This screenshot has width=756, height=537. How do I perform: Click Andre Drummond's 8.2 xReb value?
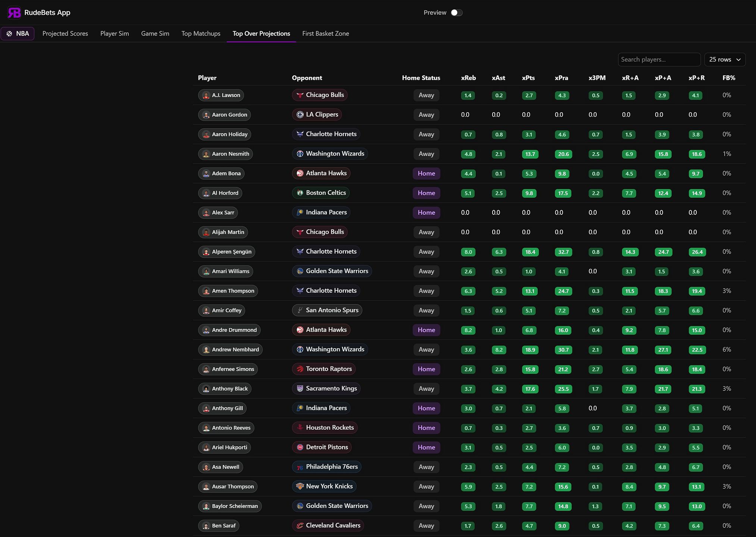coord(468,330)
